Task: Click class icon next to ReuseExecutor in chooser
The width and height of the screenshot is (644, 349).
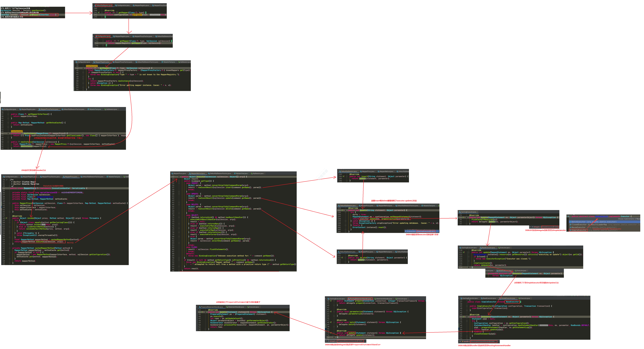Action: [x=570, y=227]
